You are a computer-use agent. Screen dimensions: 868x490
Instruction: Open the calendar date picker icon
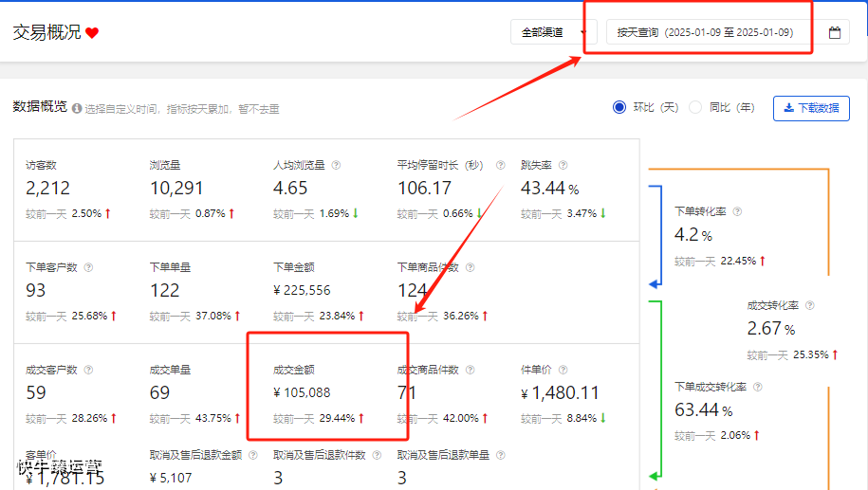pyautogui.click(x=834, y=32)
